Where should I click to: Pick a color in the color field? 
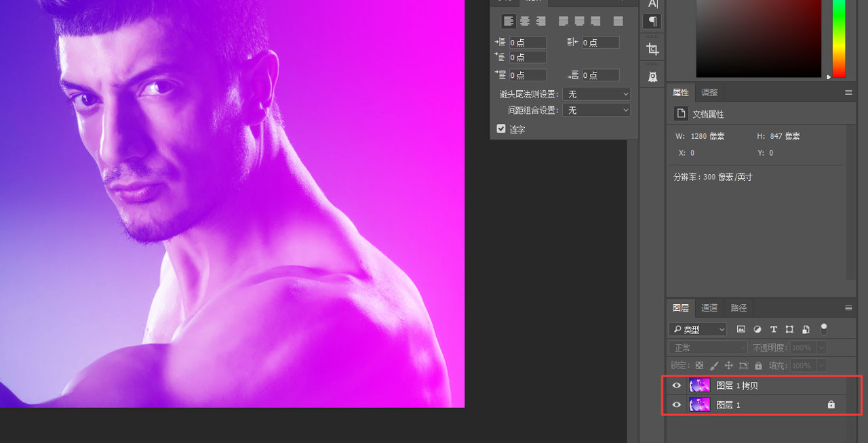click(x=759, y=39)
